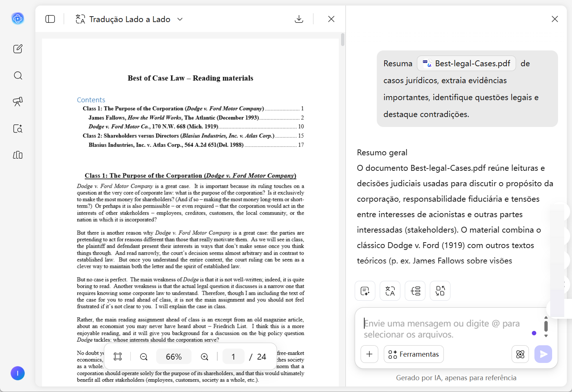The width and height of the screenshot is (572, 392).
Task: Open the library books icon in sidebar
Action: tap(18, 155)
